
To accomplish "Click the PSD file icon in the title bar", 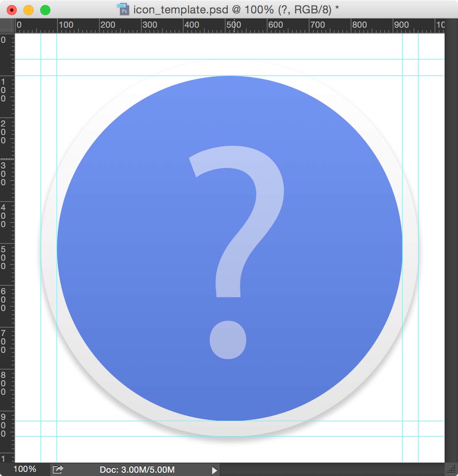I will coord(123,9).
